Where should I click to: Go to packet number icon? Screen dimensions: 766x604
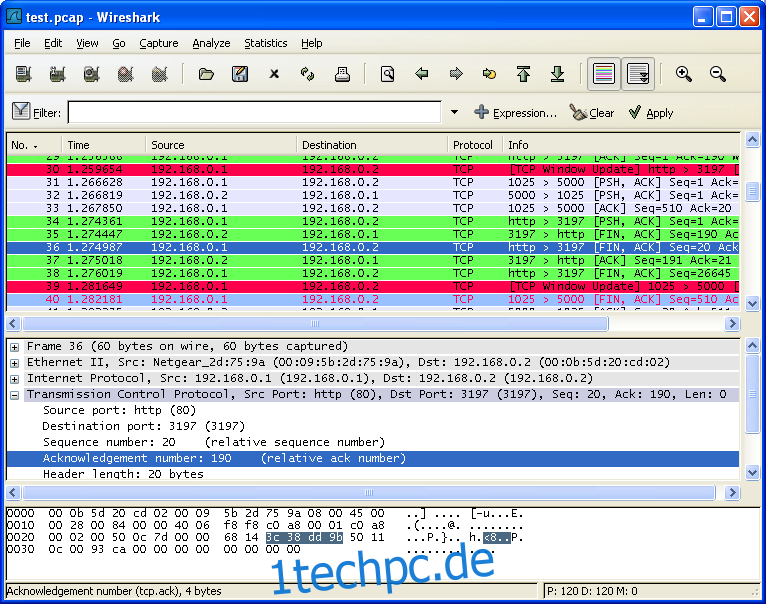click(489, 74)
